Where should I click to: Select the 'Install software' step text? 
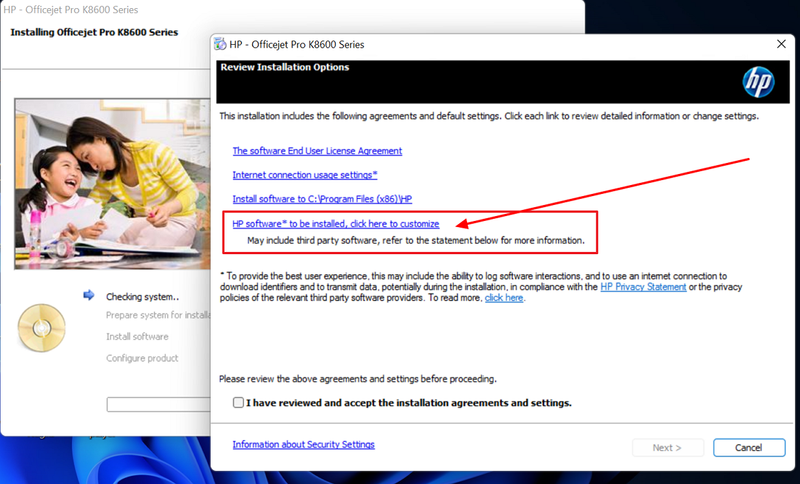[x=137, y=337]
